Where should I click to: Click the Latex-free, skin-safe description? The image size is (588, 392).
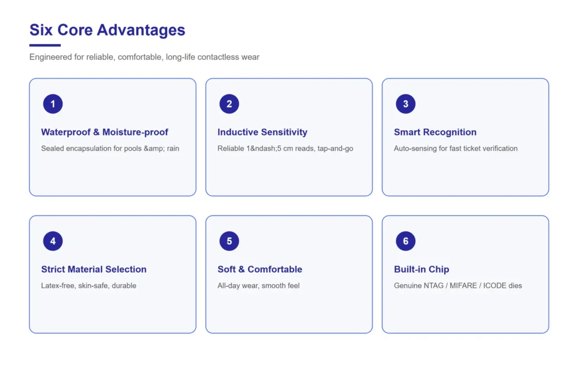pos(88,286)
